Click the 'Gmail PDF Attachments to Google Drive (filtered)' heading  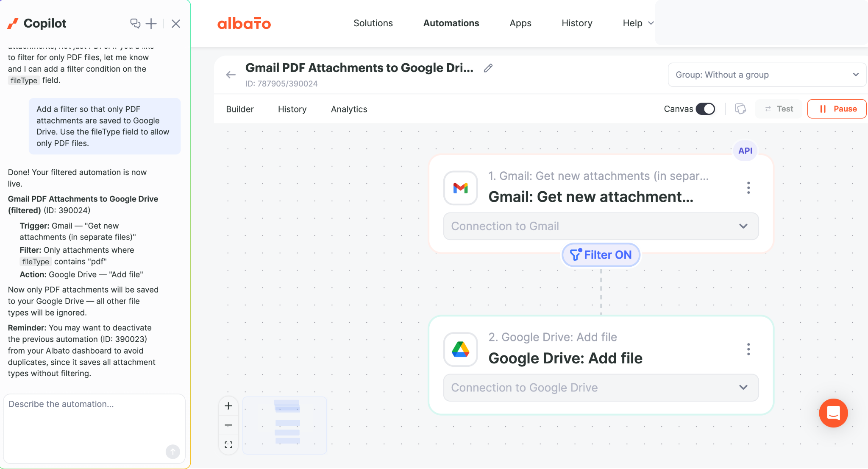tap(83, 204)
